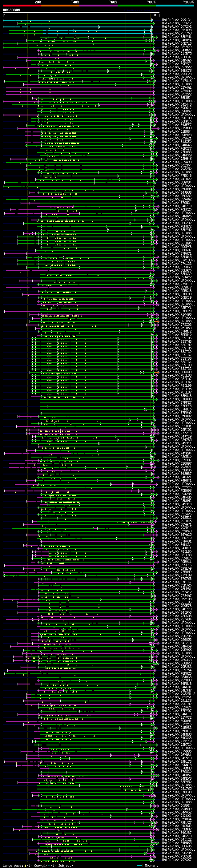Select the UniRef100_B7QAD8 label
Viewport: 197px width, 868px height.
tap(176, 399)
